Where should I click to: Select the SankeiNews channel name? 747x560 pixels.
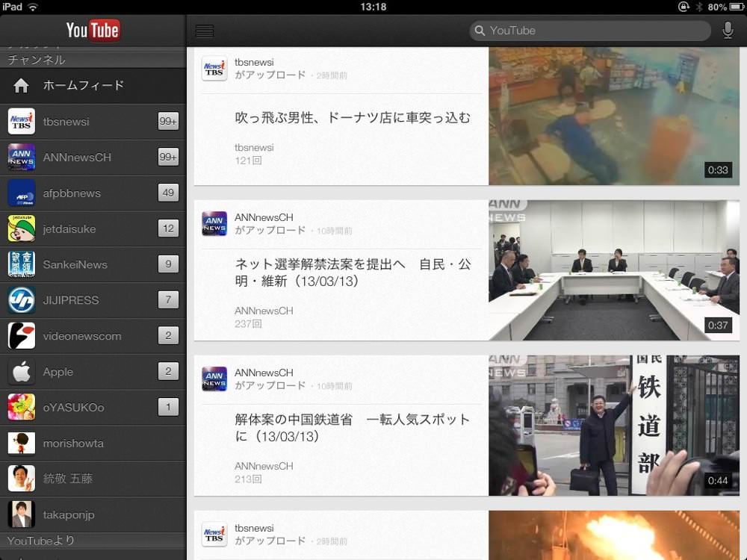[75, 265]
